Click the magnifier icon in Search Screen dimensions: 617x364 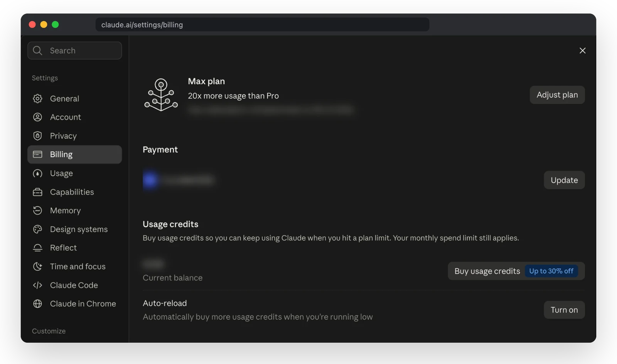(37, 51)
